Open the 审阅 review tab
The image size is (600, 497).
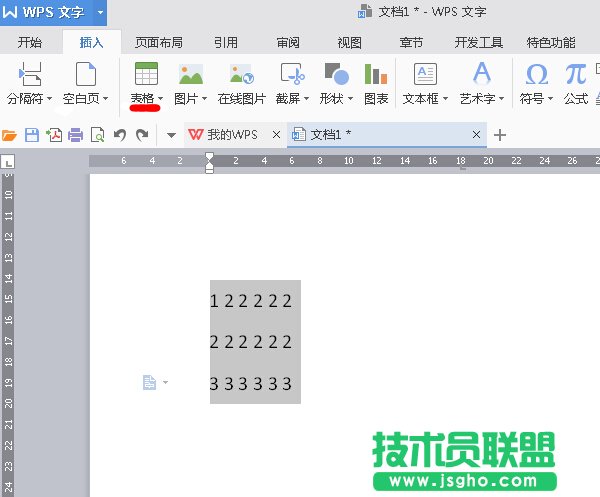click(288, 42)
